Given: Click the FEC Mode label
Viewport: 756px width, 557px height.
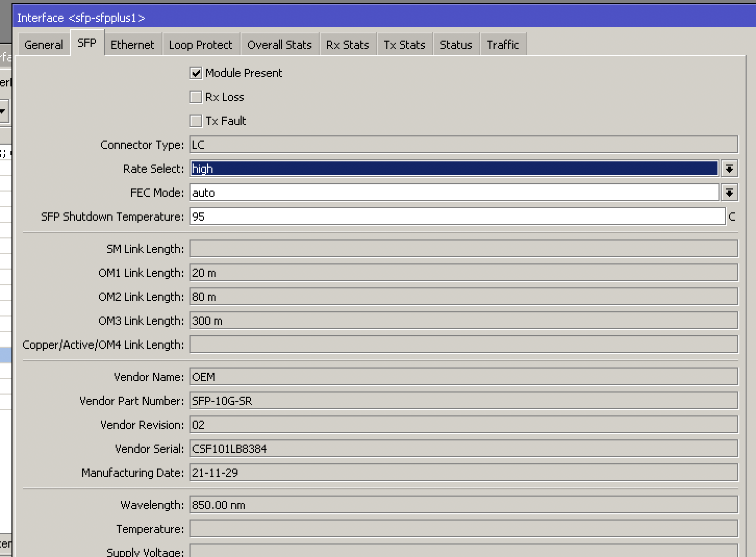Looking at the screenshot, I should (157, 193).
